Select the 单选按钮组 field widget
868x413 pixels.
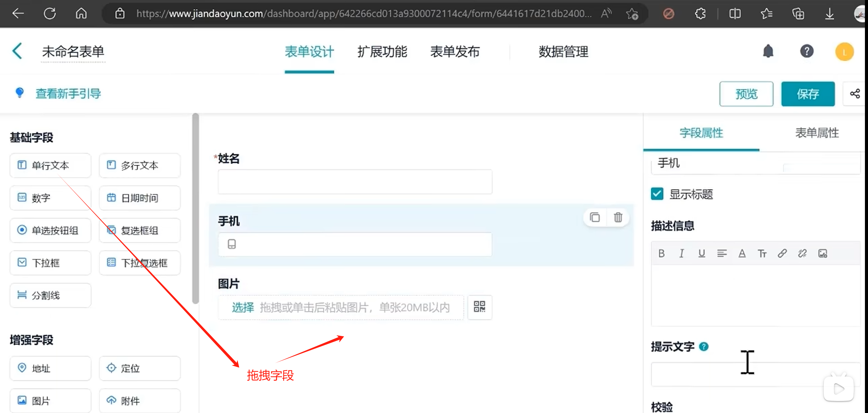click(50, 230)
